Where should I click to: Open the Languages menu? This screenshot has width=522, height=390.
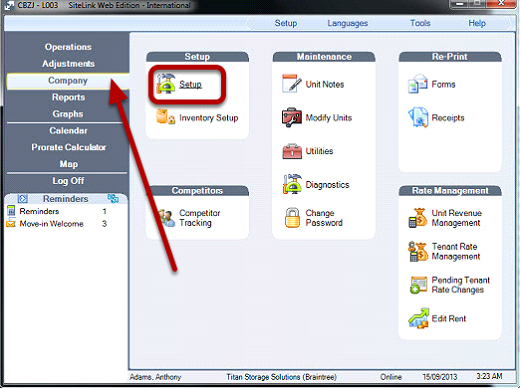tap(347, 23)
